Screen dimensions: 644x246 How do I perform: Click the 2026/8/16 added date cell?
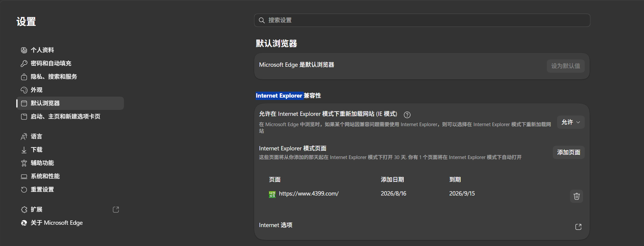[393, 194]
